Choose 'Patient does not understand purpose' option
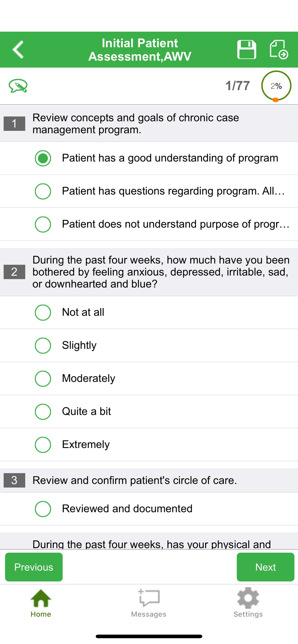Viewport: 298px width, 644px height. coord(149,224)
